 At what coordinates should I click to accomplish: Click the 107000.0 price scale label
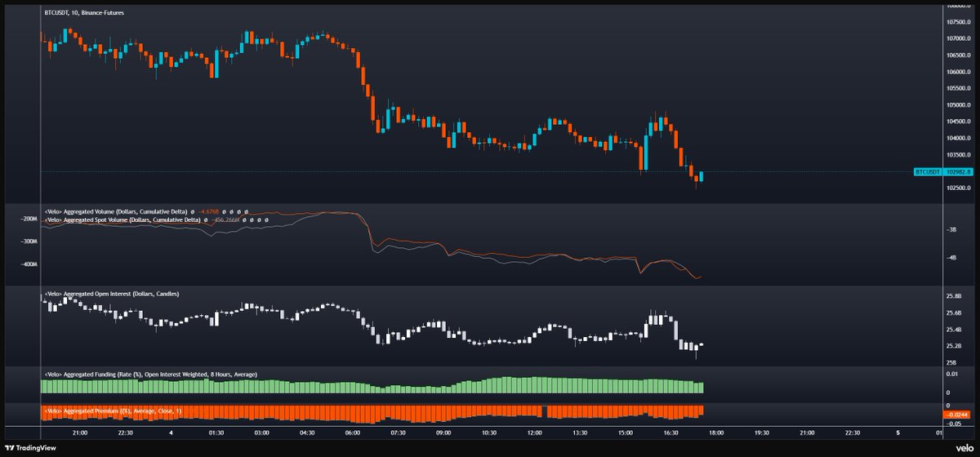tap(957, 38)
